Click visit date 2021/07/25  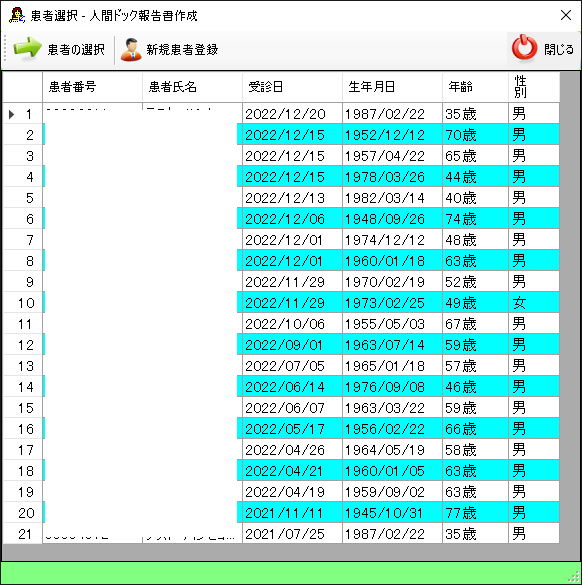point(292,534)
